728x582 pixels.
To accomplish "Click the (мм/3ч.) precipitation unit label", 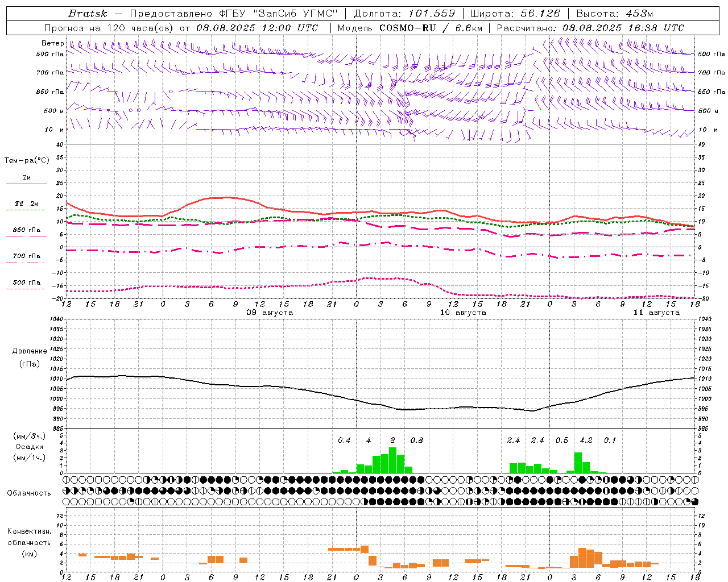I will (30, 436).
